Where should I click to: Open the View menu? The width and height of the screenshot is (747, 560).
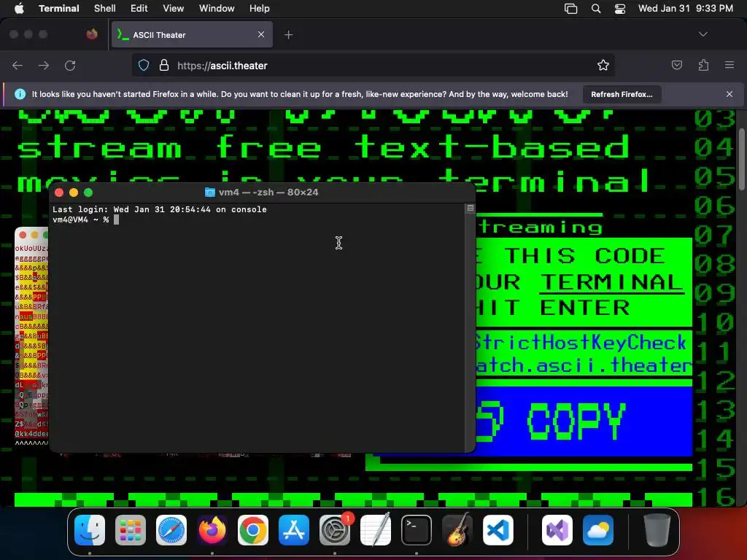coord(173,8)
